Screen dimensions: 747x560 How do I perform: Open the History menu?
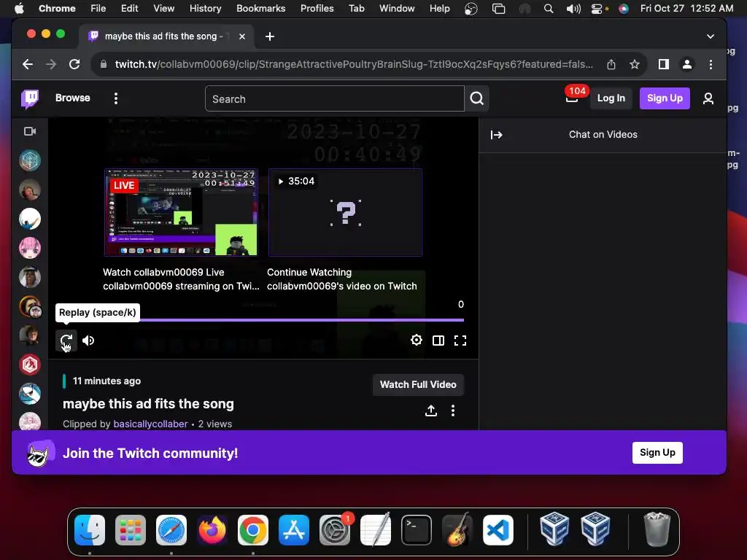[205, 8]
